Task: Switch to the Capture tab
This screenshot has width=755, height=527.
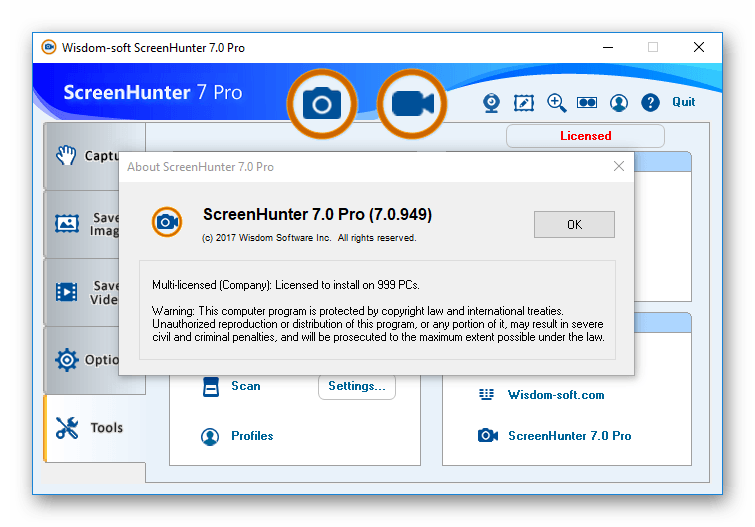Action: (x=83, y=156)
